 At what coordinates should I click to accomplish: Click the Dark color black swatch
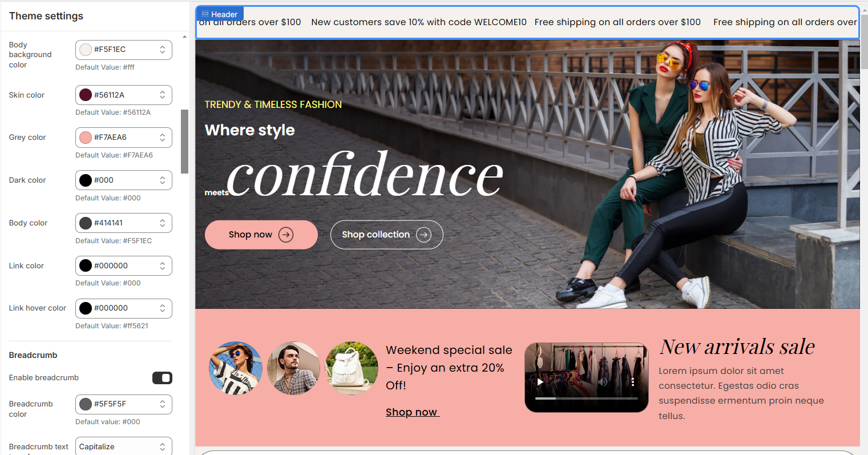(x=86, y=180)
